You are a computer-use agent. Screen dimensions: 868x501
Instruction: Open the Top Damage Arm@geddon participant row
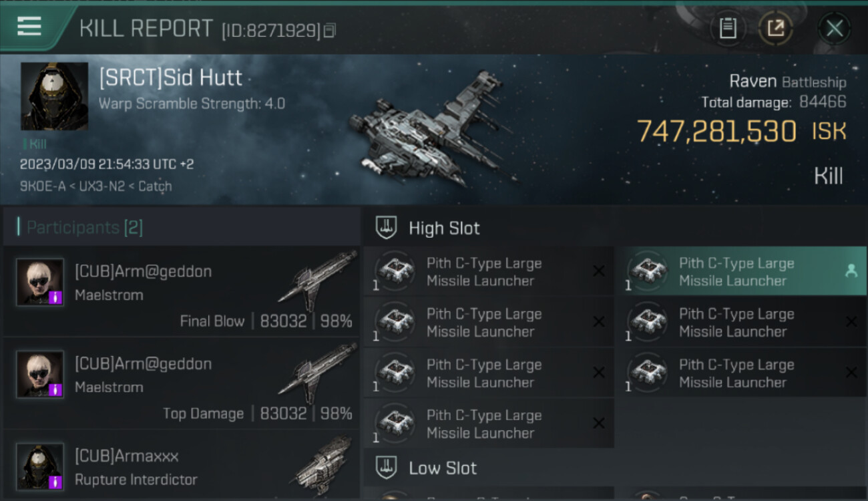pyautogui.click(x=180, y=383)
